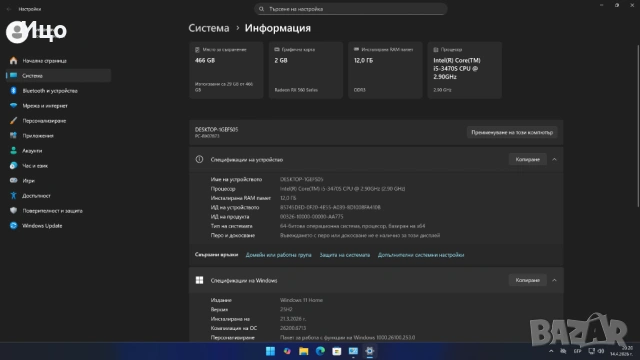
Task: Open the monitor app beside Settings
Action: point(353,351)
